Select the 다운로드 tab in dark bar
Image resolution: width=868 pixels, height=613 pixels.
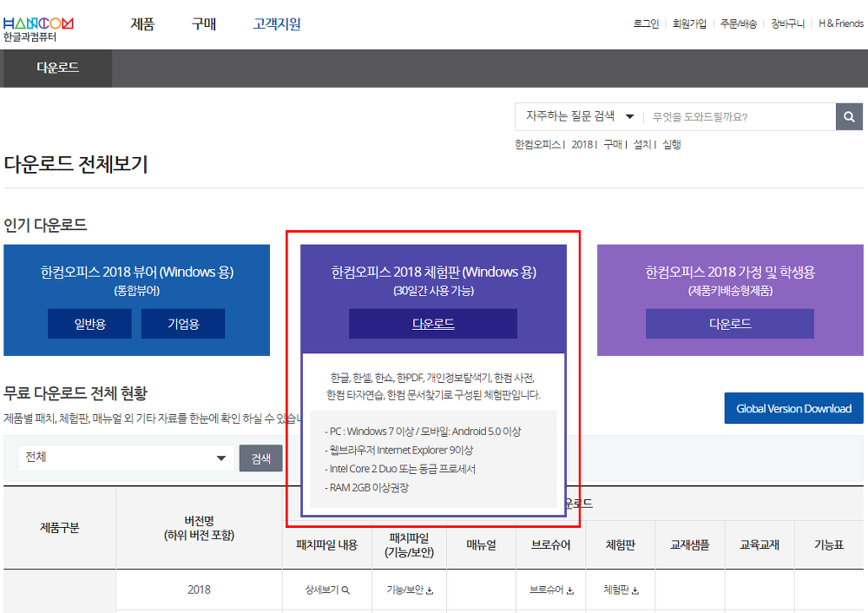click(57, 68)
